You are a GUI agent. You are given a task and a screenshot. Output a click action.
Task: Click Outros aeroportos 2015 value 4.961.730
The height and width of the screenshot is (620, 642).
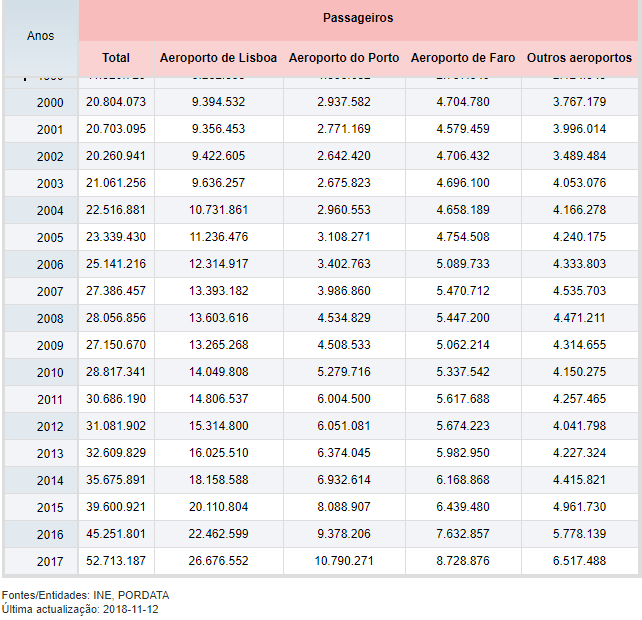pos(579,508)
